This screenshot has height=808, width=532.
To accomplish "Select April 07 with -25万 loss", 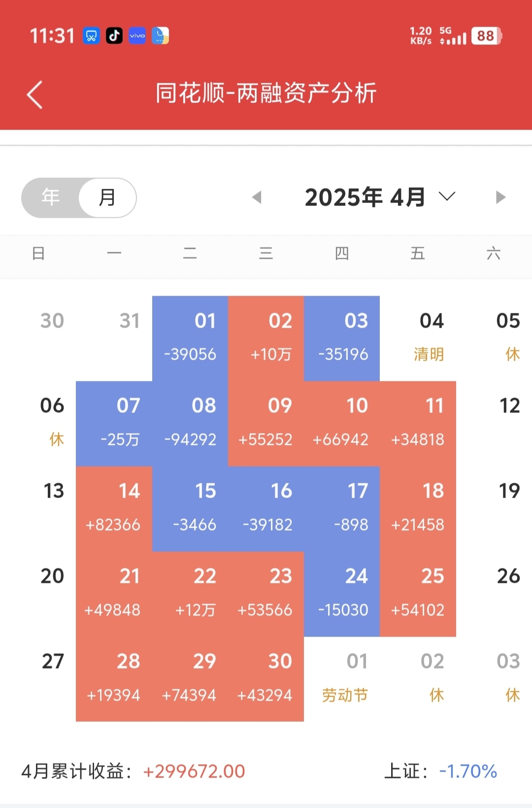I will coord(114,423).
